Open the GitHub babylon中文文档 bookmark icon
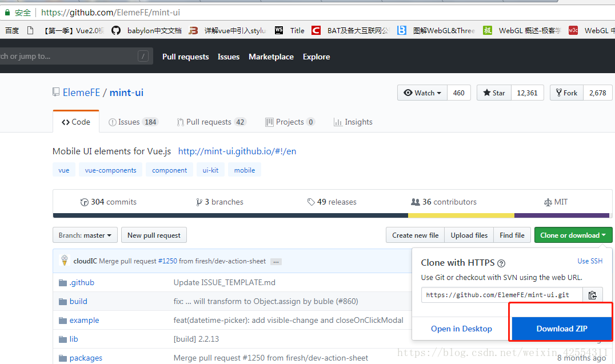Viewport: 615px width, 364px height. point(115,31)
